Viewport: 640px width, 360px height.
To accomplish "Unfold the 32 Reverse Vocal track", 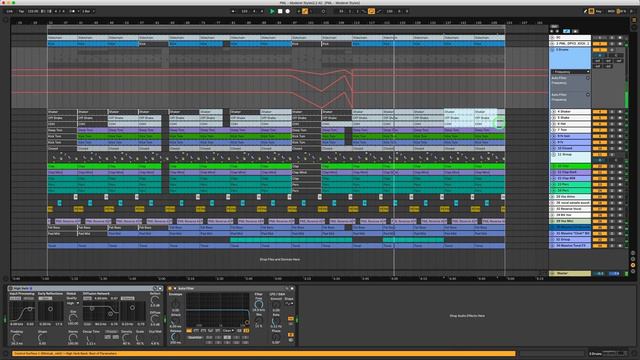I will pyautogui.click(x=553, y=209).
